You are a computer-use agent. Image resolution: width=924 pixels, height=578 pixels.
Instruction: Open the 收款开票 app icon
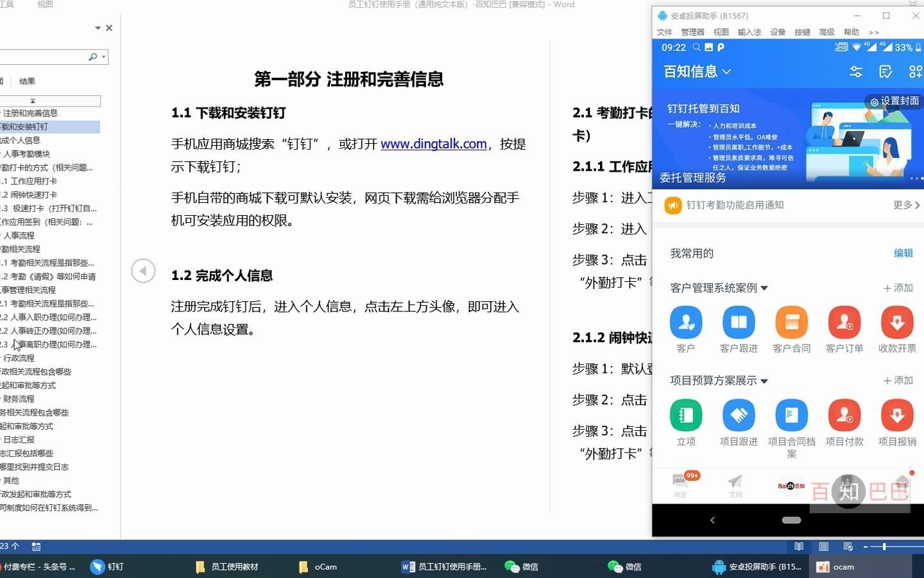coord(897,322)
